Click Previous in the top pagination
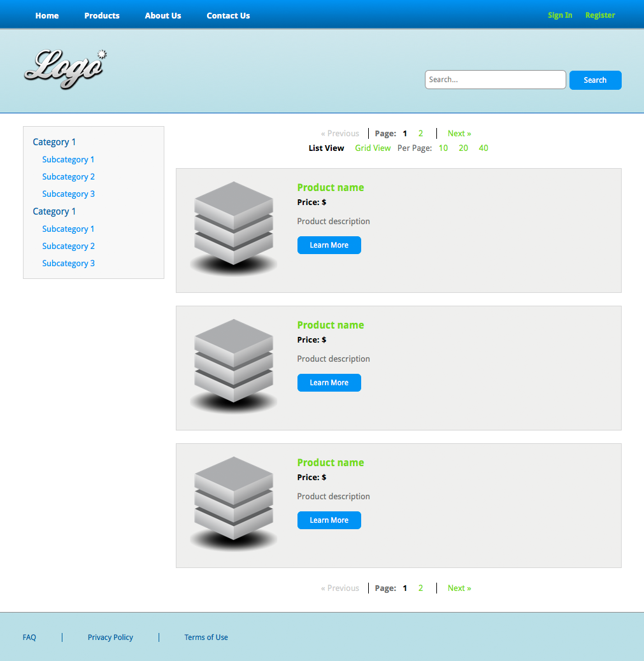 click(340, 134)
